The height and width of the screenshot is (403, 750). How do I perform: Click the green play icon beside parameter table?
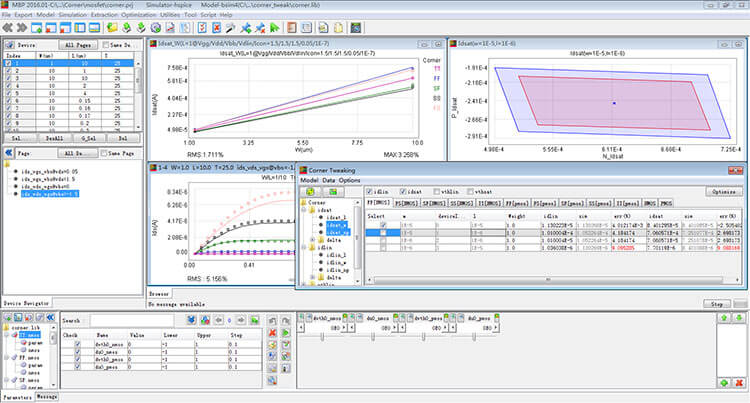click(286, 333)
